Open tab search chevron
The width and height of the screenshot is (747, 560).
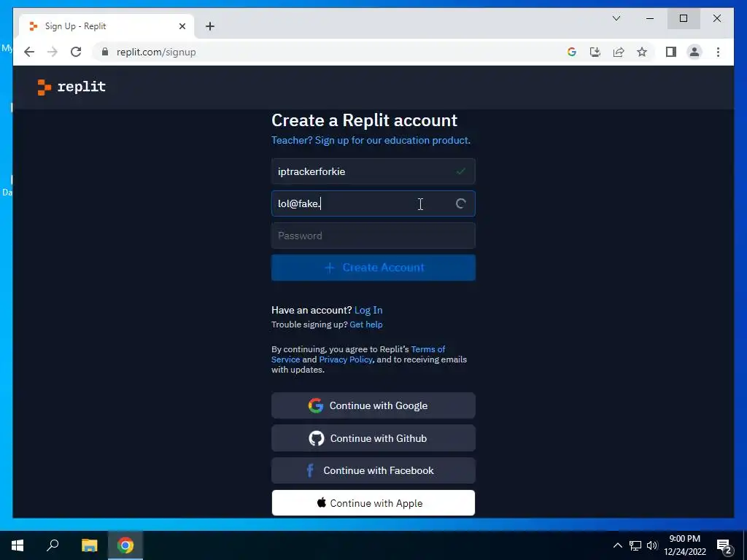coord(616,18)
